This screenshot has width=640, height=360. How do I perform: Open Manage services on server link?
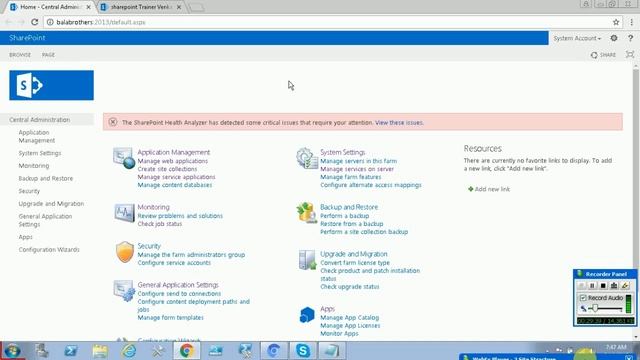point(357,169)
